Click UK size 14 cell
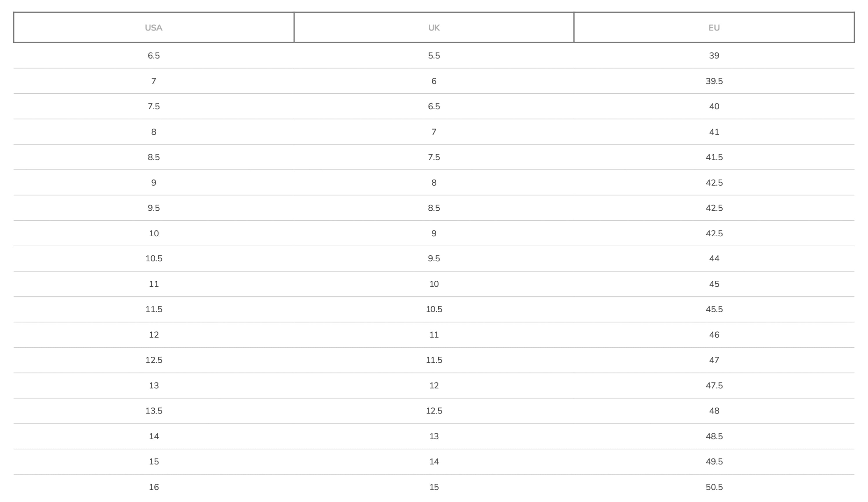 [x=434, y=462]
